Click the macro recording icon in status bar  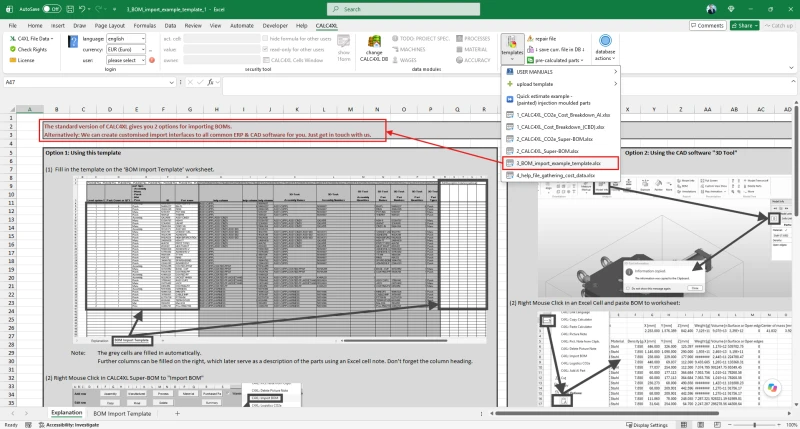pos(29,425)
